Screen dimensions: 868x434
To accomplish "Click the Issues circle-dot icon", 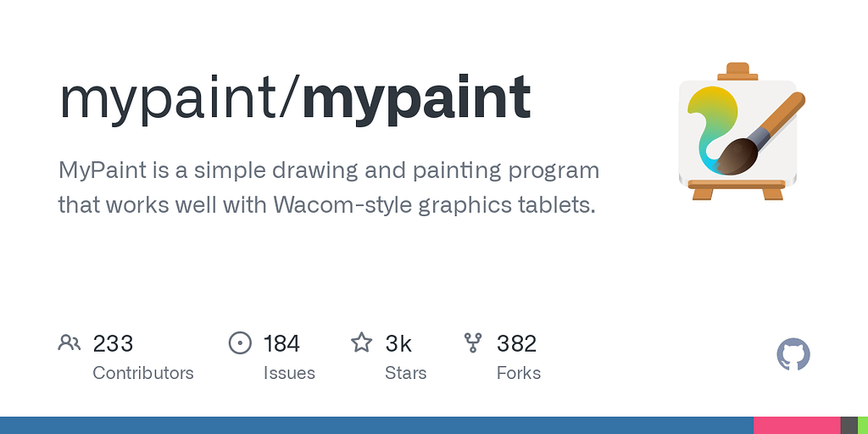I will pos(241,343).
